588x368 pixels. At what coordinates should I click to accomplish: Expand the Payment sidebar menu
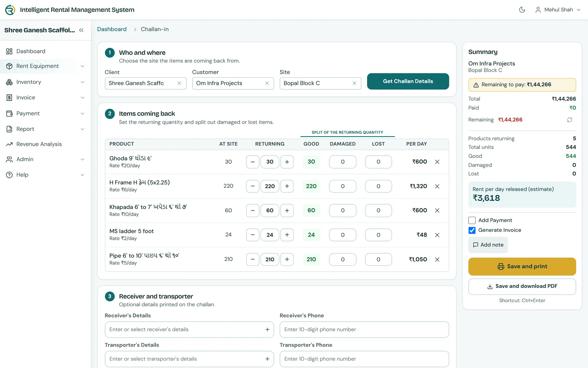46,113
